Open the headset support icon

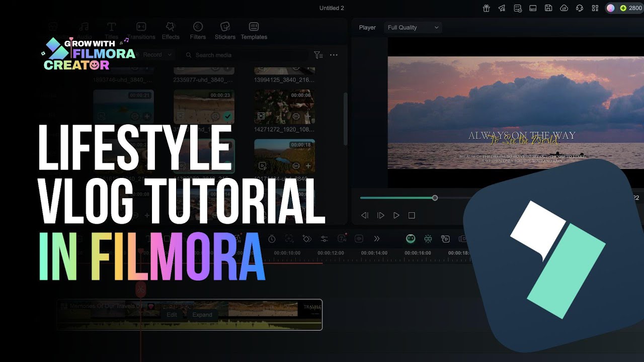[580, 8]
